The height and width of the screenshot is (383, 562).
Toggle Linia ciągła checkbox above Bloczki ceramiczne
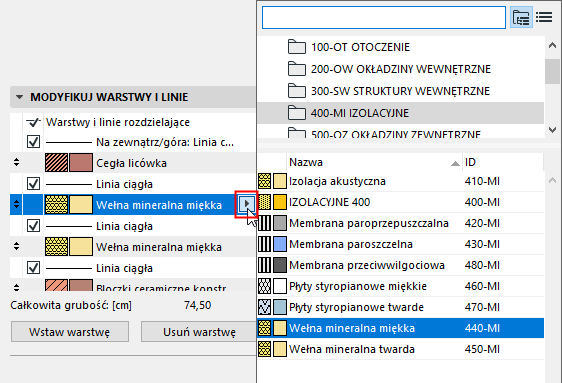pos(33,268)
